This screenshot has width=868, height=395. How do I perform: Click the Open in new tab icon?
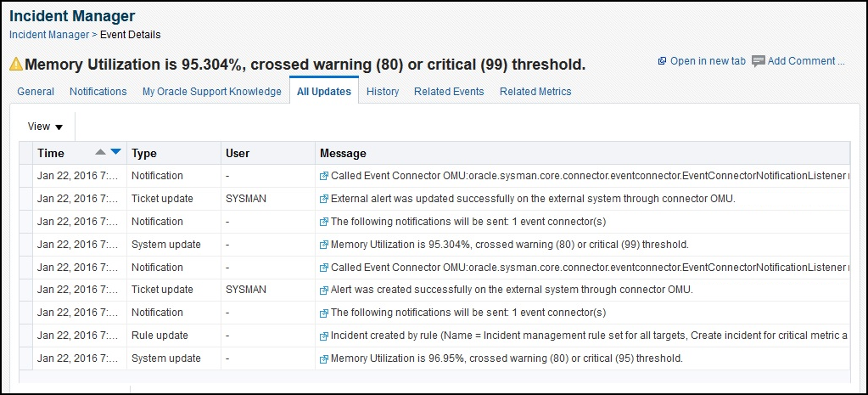pyautogui.click(x=662, y=61)
